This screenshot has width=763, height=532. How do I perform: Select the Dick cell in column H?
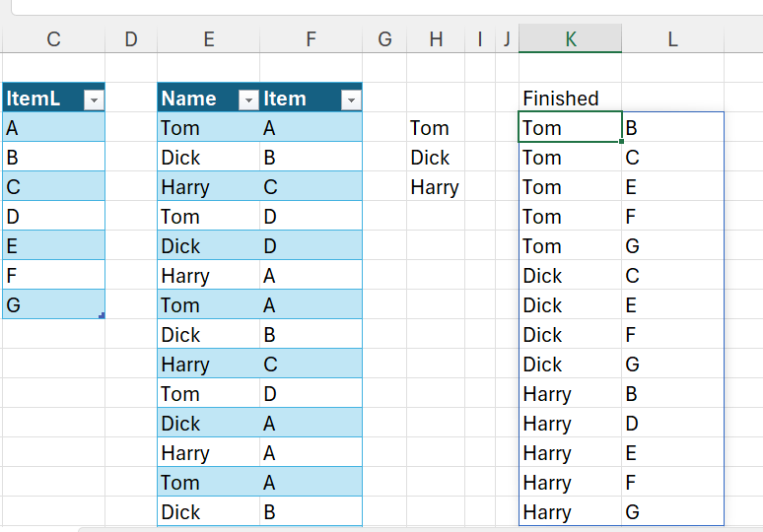pyautogui.click(x=431, y=158)
